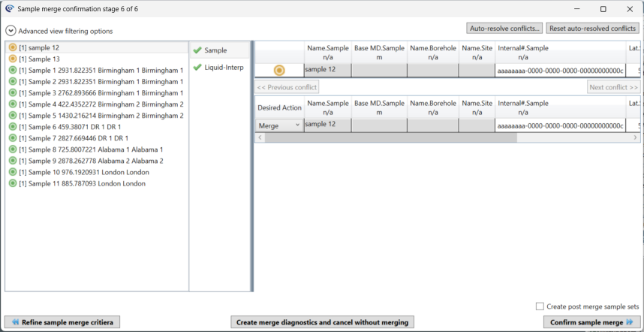Click the application icon in the title bar
Image resolution: width=644 pixels, height=332 pixels.
pyautogui.click(x=8, y=9)
